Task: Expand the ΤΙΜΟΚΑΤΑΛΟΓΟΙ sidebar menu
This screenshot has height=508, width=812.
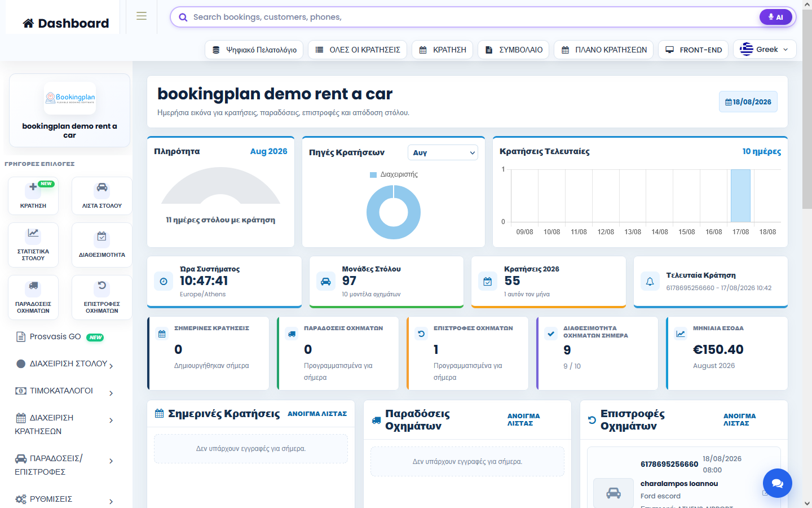Action: tap(65, 391)
